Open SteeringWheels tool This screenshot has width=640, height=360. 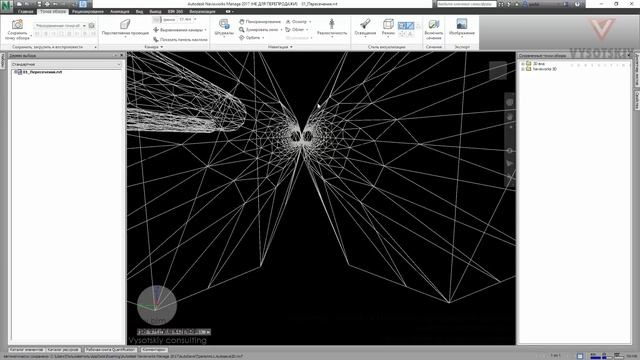tap(224, 27)
